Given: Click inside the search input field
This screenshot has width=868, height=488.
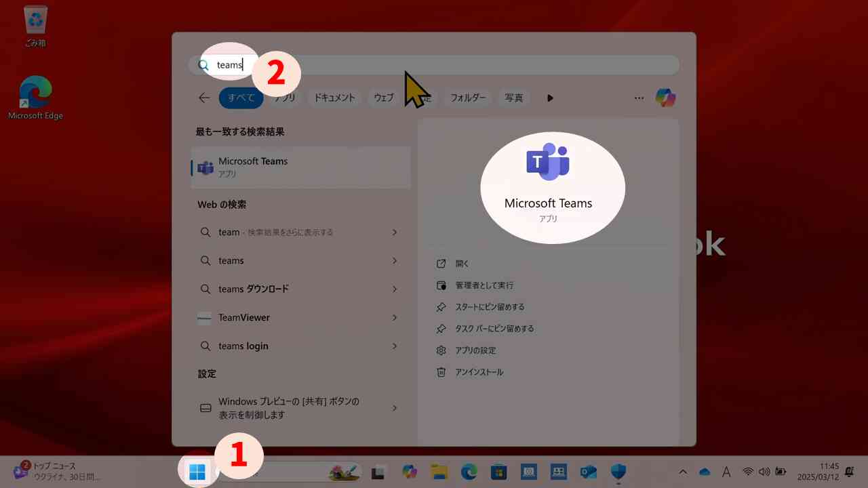Looking at the screenshot, I should click(339, 64).
